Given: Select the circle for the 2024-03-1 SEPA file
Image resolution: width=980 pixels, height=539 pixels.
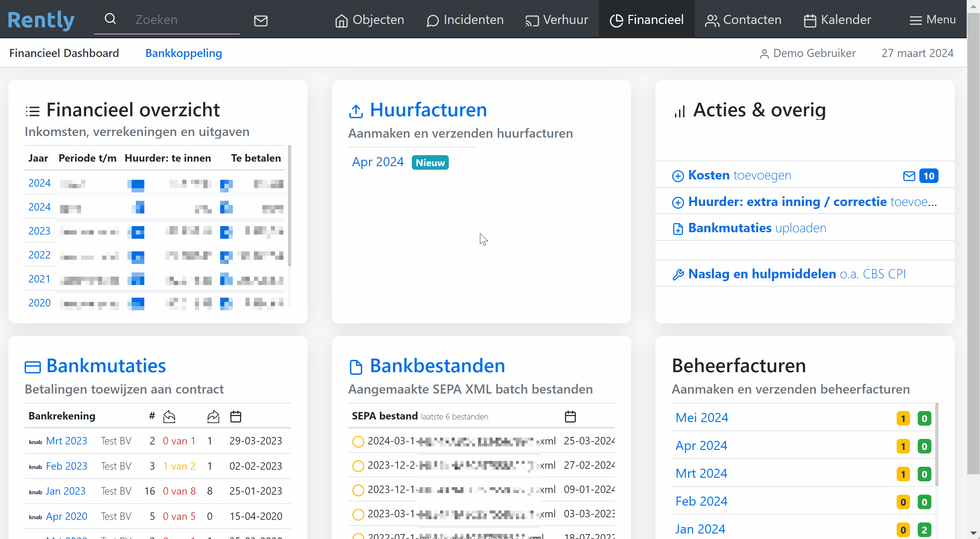Looking at the screenshot, I should (358, 441).
